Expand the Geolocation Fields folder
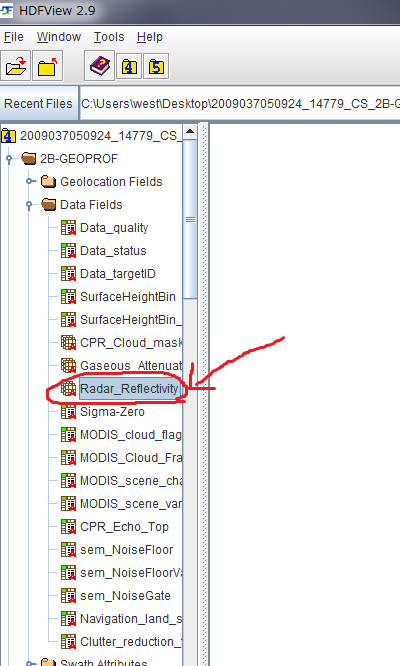Screen dimensions: 400x666 pyautogui.click(x=29, y=182)
